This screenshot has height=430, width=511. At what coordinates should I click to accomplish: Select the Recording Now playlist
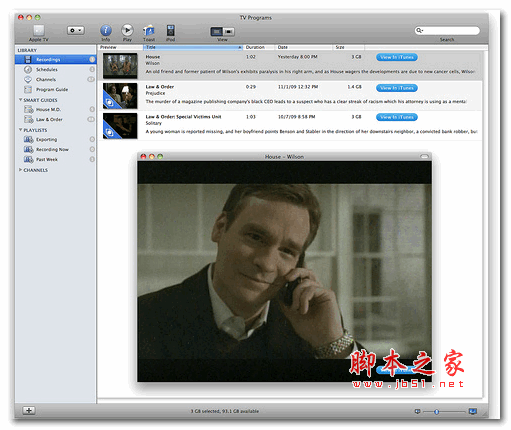coord(56,149)
